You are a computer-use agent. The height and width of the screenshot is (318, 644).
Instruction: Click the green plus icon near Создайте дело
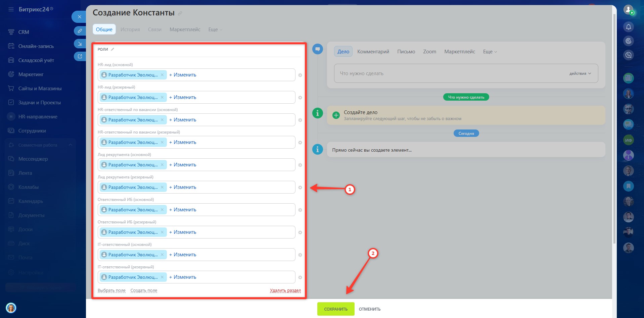(336, 115)
